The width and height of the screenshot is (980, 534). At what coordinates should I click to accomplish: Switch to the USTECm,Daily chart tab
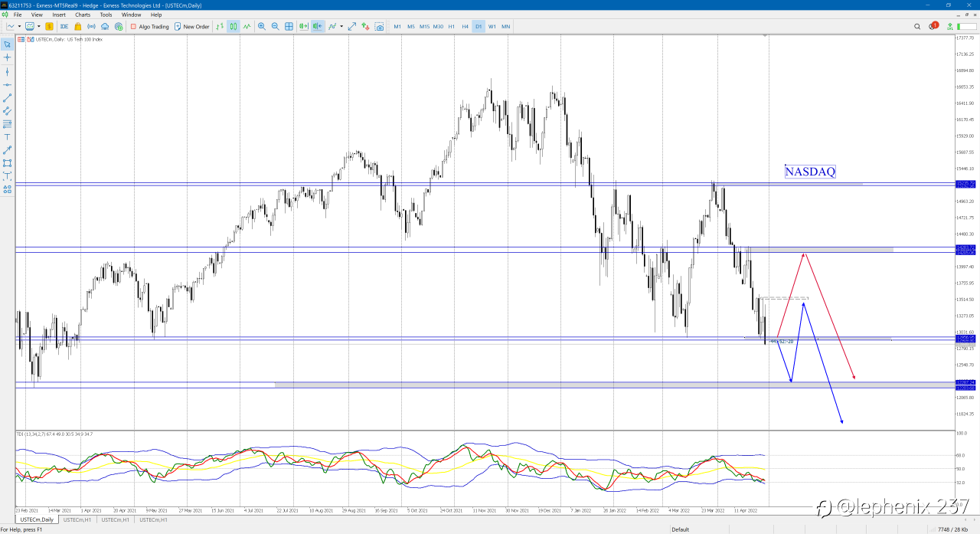point(37,519)
